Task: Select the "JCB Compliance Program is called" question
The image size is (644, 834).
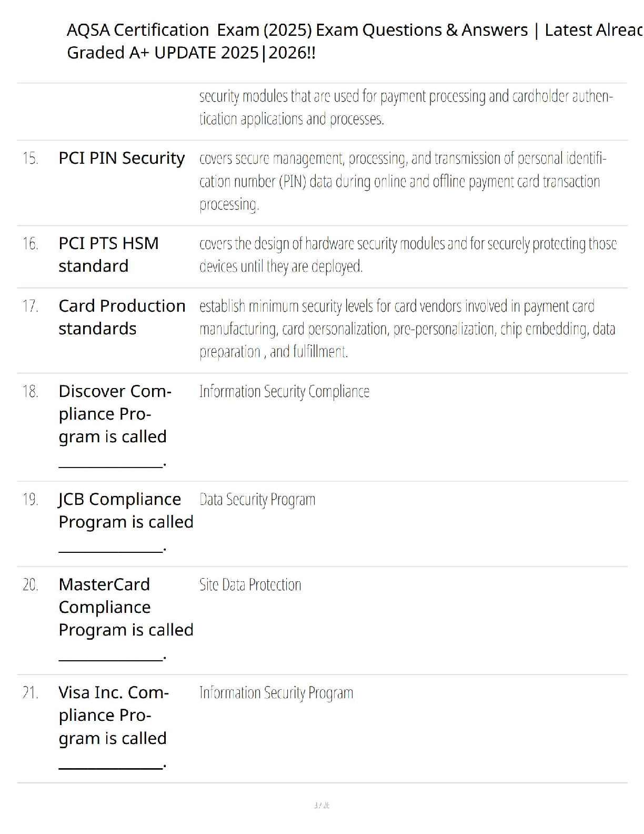Action: click(126, 510)
